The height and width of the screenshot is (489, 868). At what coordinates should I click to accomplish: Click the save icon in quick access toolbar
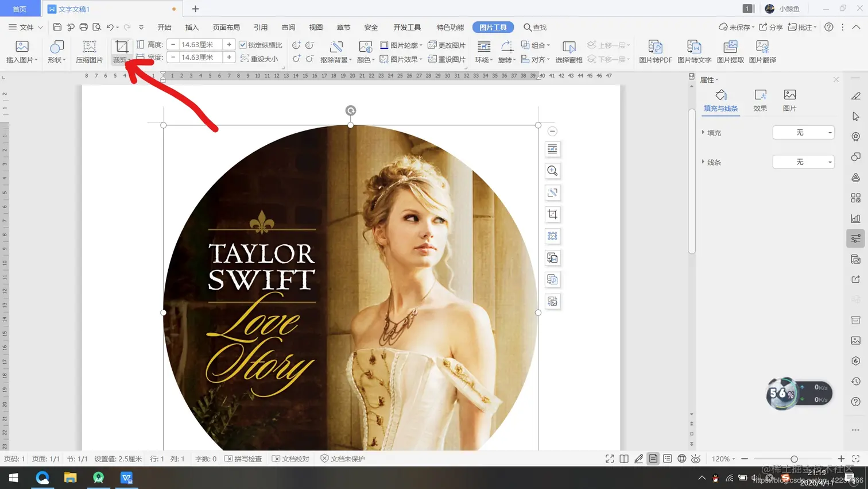57,27
